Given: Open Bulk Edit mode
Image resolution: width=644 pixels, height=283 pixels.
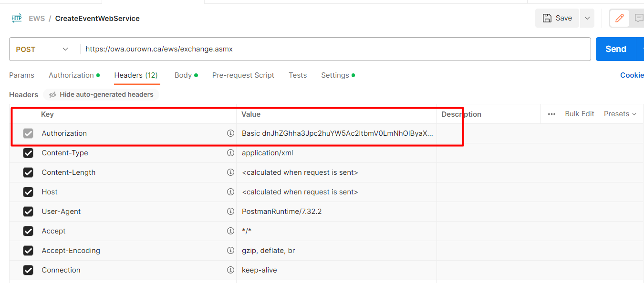Looking at the screenshot, I should click(580, 114).
